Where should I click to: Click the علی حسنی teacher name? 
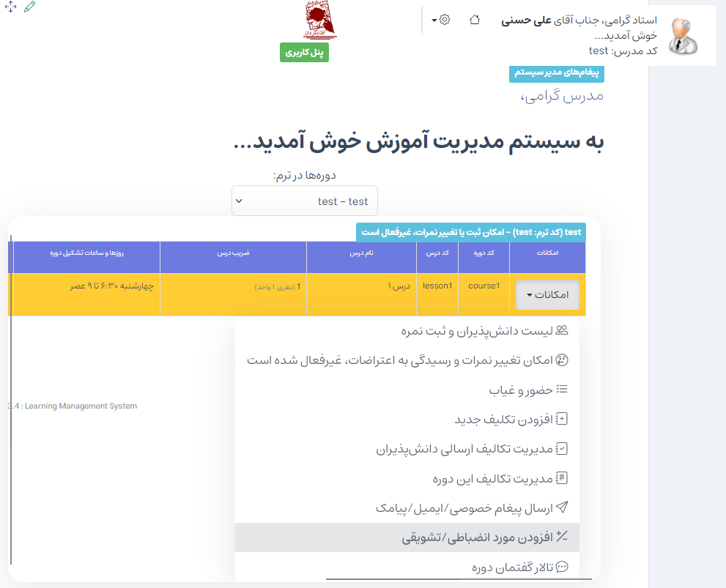click(526, 21)
